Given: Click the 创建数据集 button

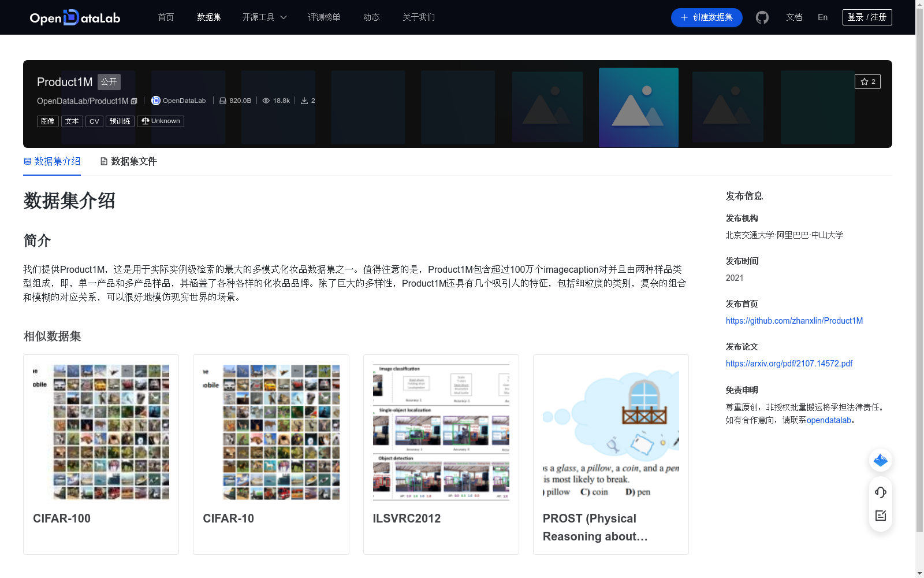Looking at the screenshot, I should tap(706, 17).
